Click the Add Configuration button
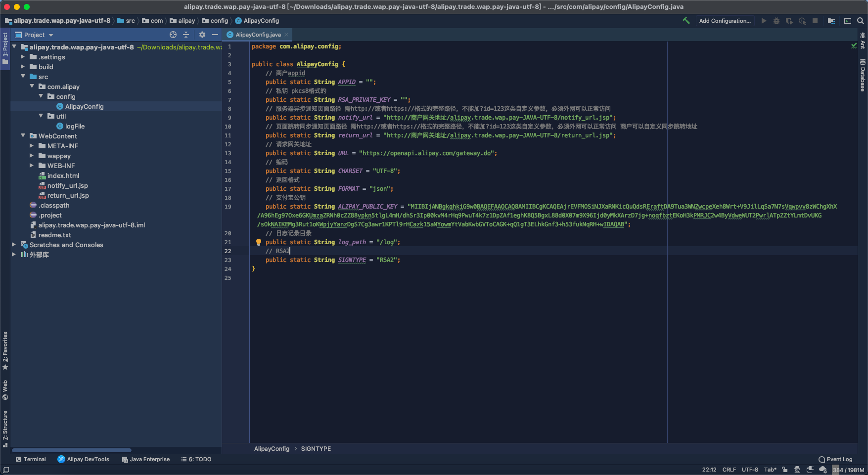 pyautogui.click(x=725, y=21)
